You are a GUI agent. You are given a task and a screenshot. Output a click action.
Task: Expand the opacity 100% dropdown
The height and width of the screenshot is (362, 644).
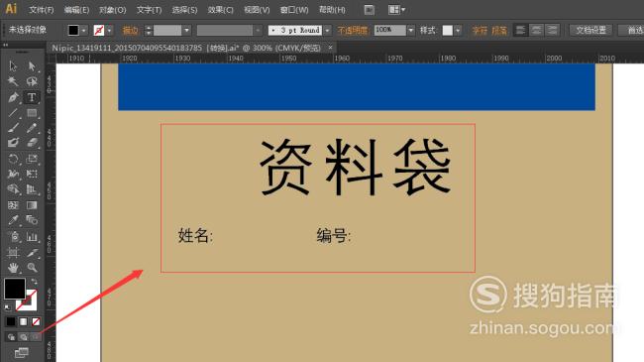pyautogui.click(x=411, y=31)
